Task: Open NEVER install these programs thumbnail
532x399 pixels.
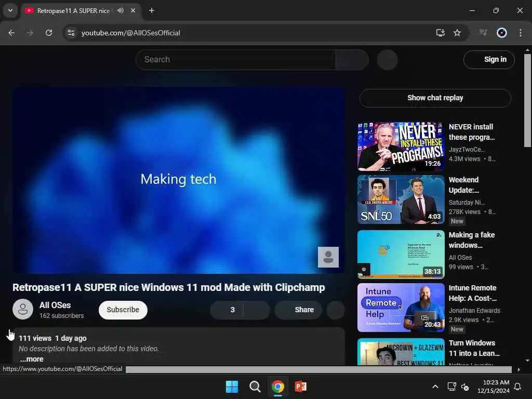Action: [x=401, y=147]
